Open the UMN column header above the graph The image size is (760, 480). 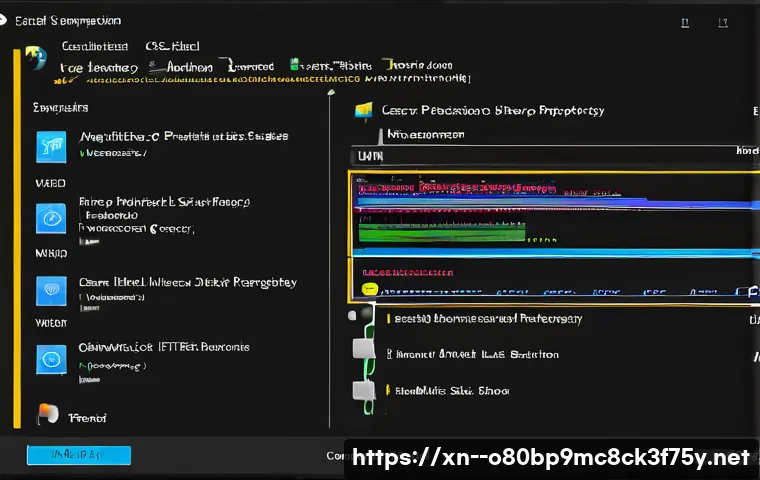coord(370,157)
